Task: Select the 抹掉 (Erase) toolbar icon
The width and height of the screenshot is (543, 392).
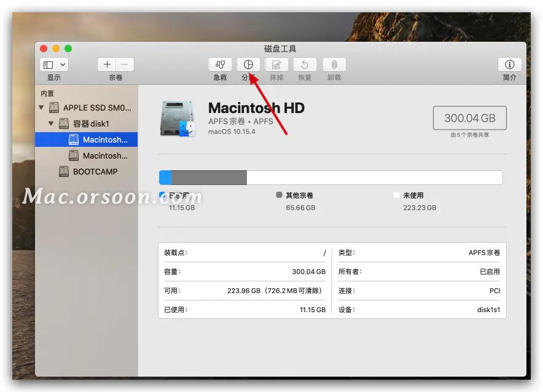Action: click(276, 65)
